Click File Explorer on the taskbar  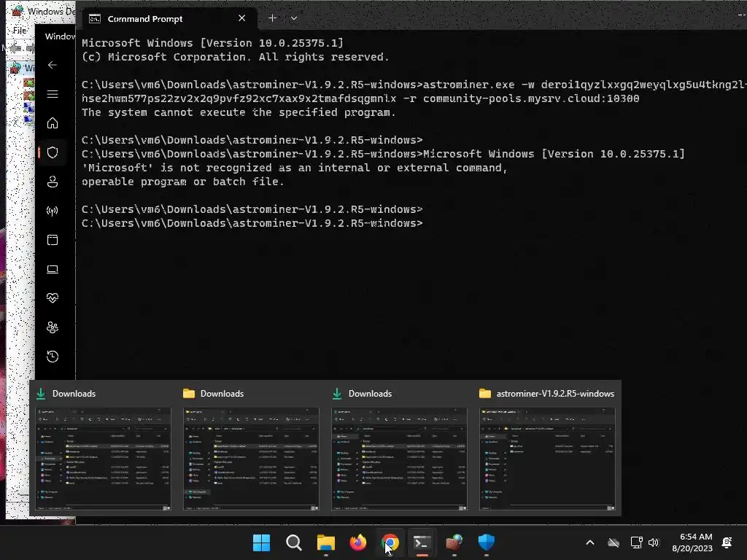point(326,542)
